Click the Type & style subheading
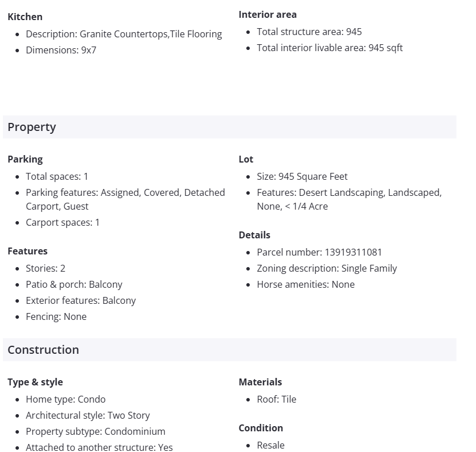Viewport: 476px width, 452px height. click(35, 382)
